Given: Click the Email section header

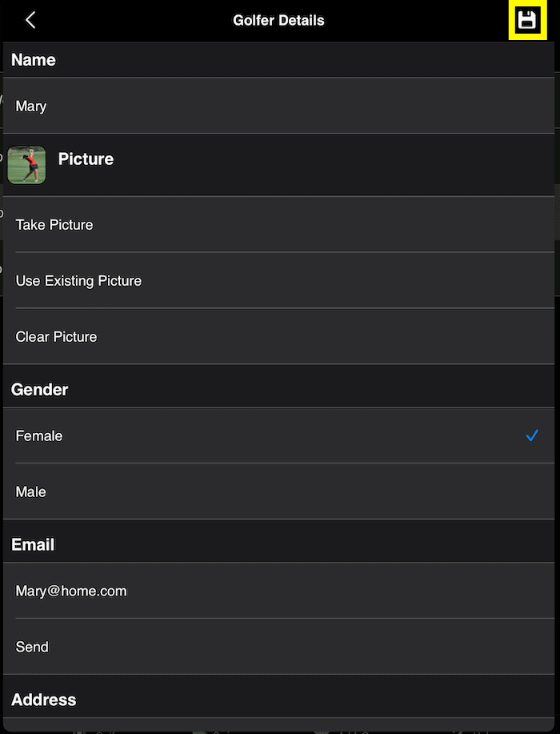Looking at the screenshot, I should pyautogui.click(x=33, y=544).
